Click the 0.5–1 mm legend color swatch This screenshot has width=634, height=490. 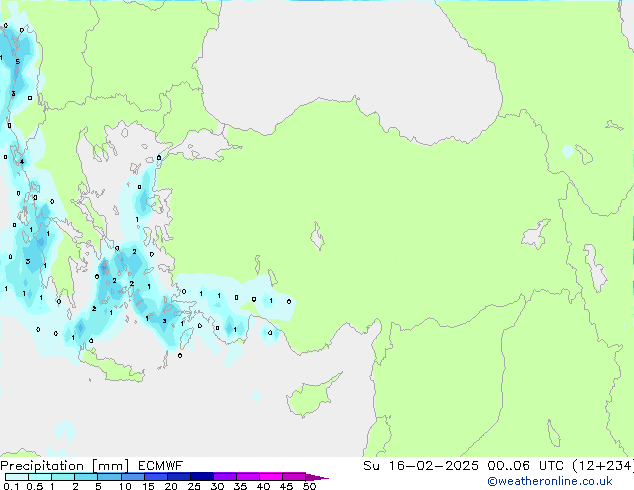pyautogui.click(x=40, y=477)
